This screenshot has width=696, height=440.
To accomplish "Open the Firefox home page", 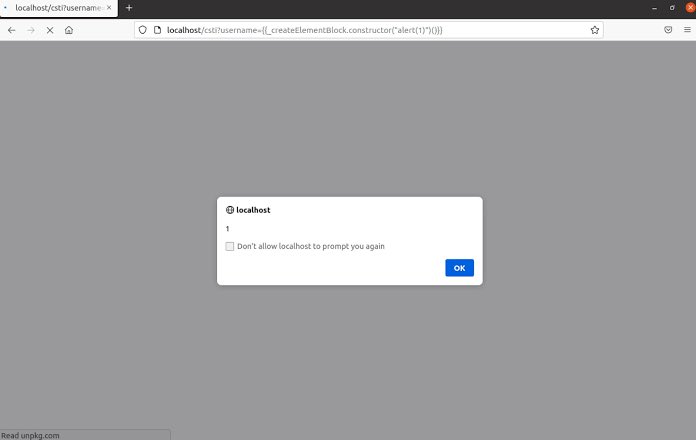I will [69, 30].
